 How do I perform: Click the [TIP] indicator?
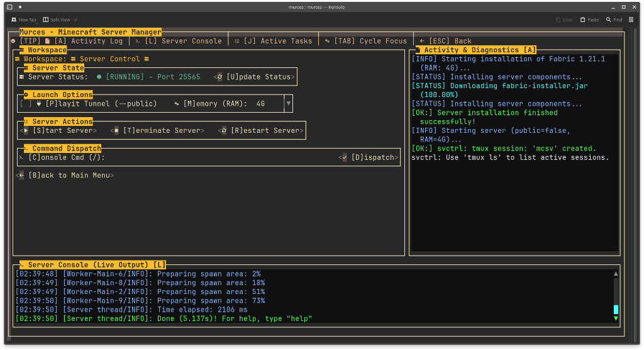[x=30, y=41]
